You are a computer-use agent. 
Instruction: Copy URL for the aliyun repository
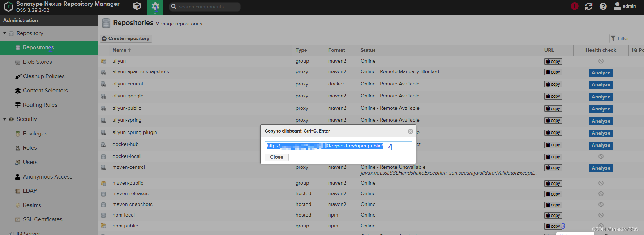pyautogui.click(x=553, y=62)
